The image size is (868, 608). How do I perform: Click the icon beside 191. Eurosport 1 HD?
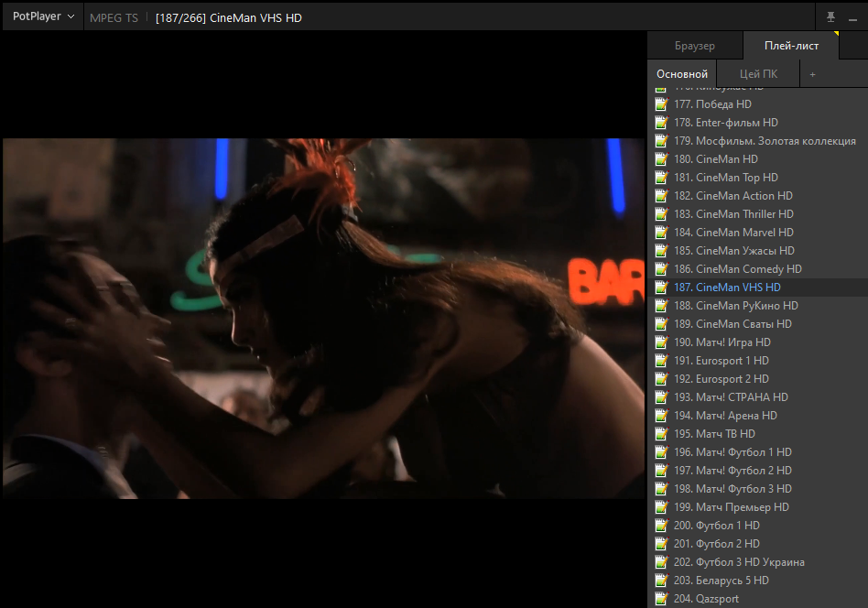[x=661, y=361]
